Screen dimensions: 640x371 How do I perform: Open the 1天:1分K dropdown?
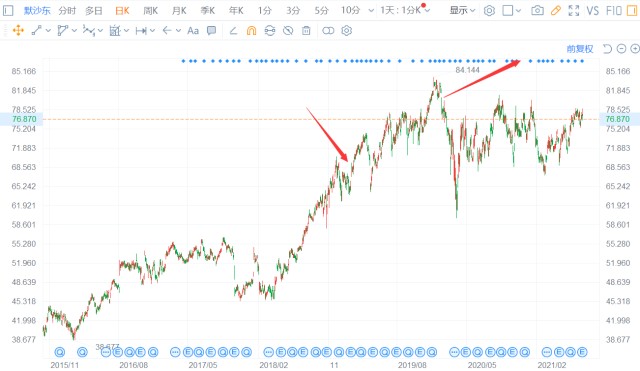coord(405,10)
